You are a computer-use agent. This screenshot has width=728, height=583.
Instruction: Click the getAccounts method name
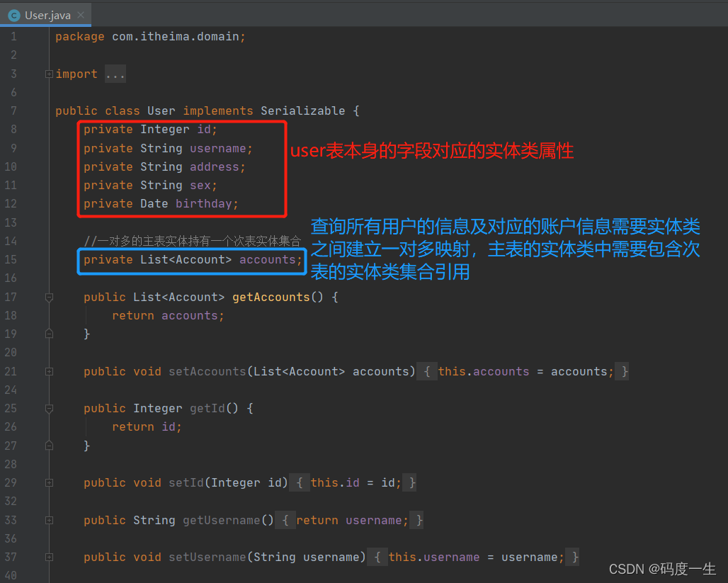coord(271,298)
